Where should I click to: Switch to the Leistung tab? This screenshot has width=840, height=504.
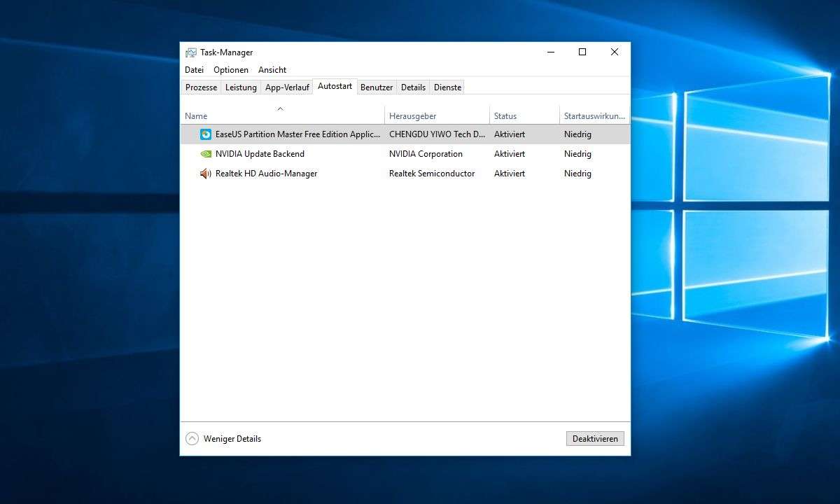pos(241,87)
